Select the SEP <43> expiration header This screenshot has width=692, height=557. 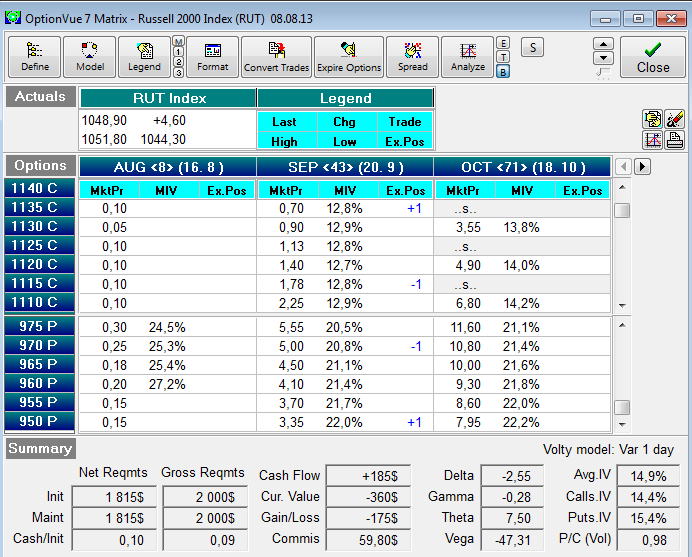pyautogui.click(x=345, y=167)
